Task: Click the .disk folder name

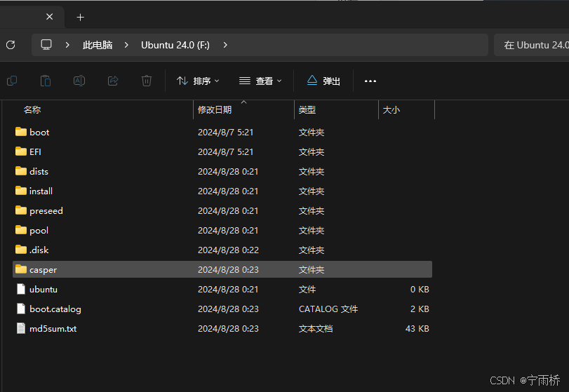Action: point(39,250)
